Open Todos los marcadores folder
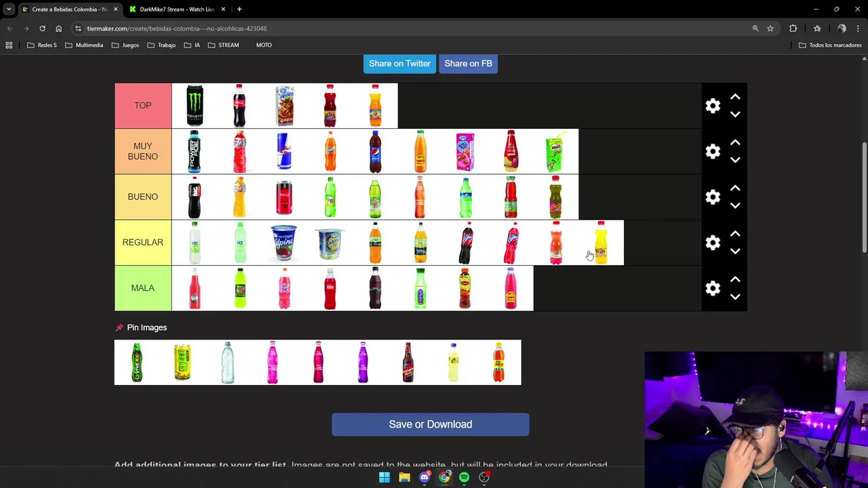The width and height of the screenshot is (868, 488). point(830,45)
